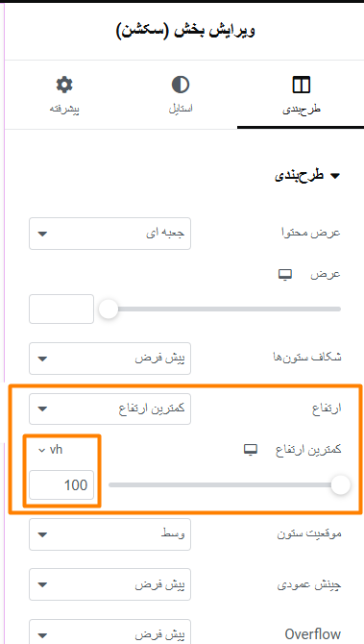Select the طرح‌بندی tab label
This screenshot has height=644, width=364.
[302, 110]
